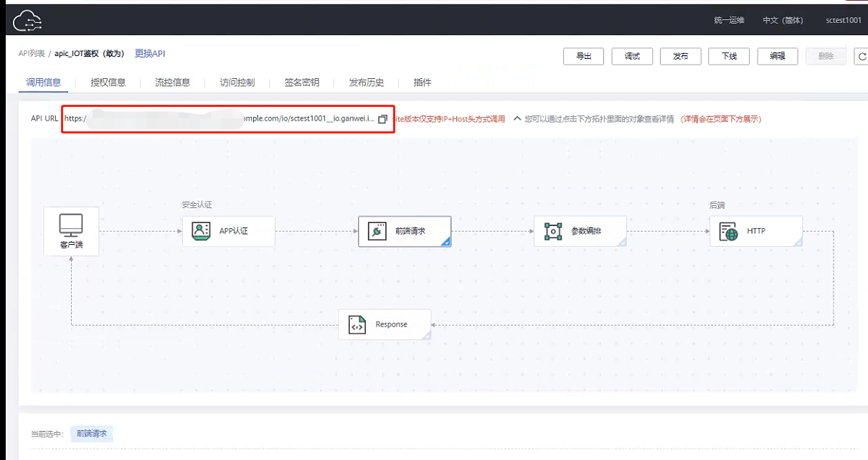Screen dimensions: 868x460
Task: Click the 安全认证 section label
Action: pos(197,205)
